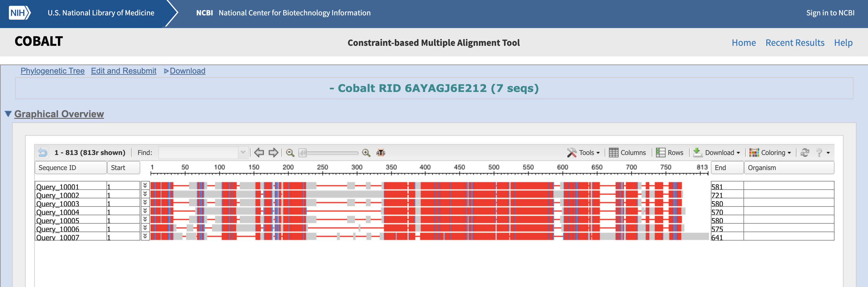Click the undo back arrow in the alignment toolbar
868x287 pixels.
click(43, 153)
